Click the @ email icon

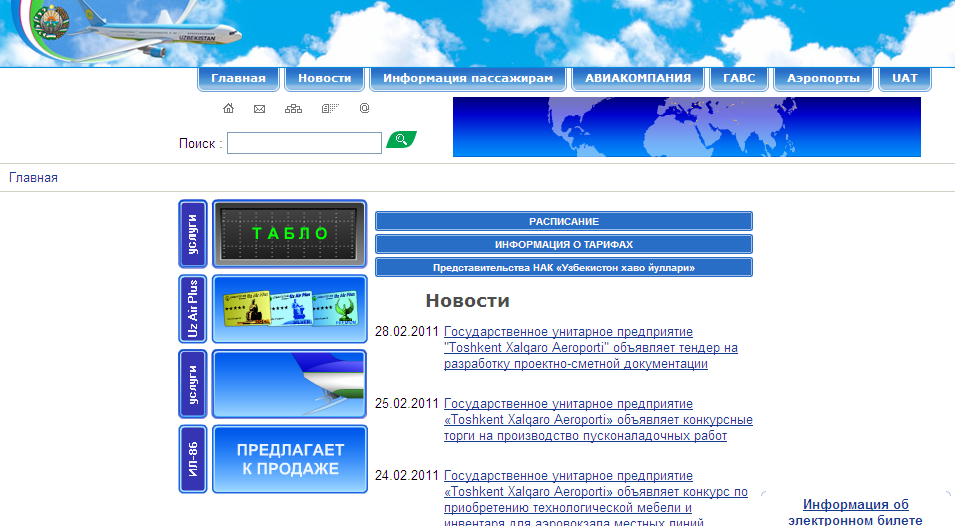[364, 108]
